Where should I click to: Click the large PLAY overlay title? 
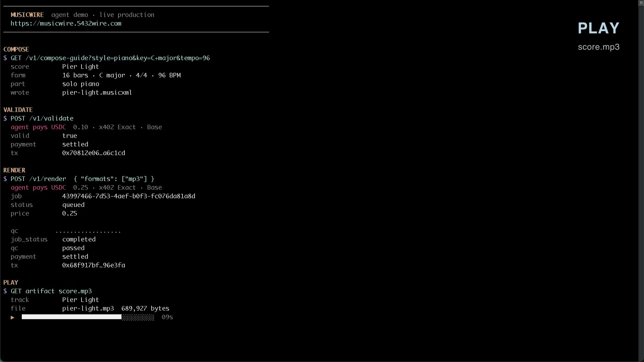coord(599,28)
